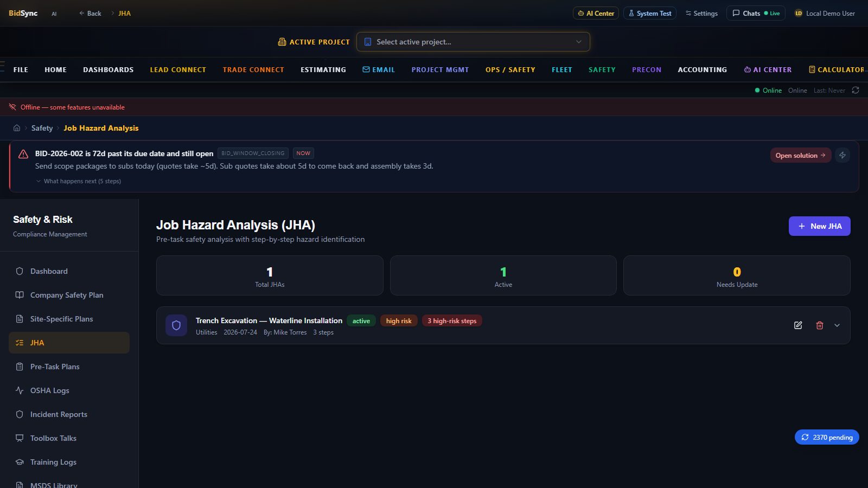Image resolution: width=868 pixels, height=488 pixels.
Task: Expand the Trench Excavation JHA row chevron
Action: (x=837, y=325)
